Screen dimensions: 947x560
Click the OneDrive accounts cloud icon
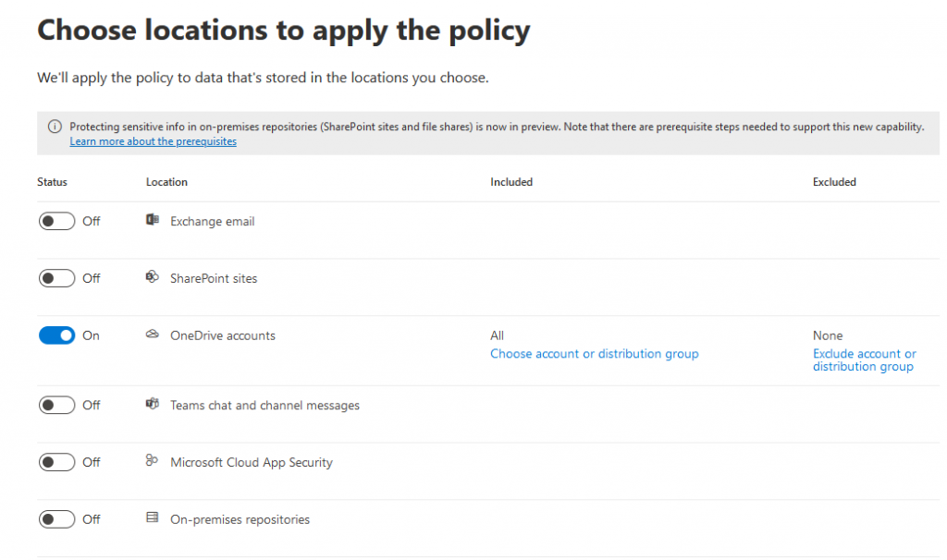point(153,335)
